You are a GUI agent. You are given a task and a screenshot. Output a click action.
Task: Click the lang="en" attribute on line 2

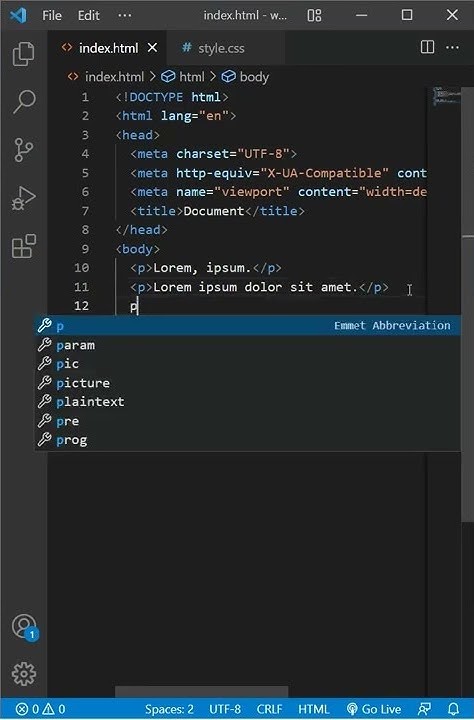coord(195,116)
